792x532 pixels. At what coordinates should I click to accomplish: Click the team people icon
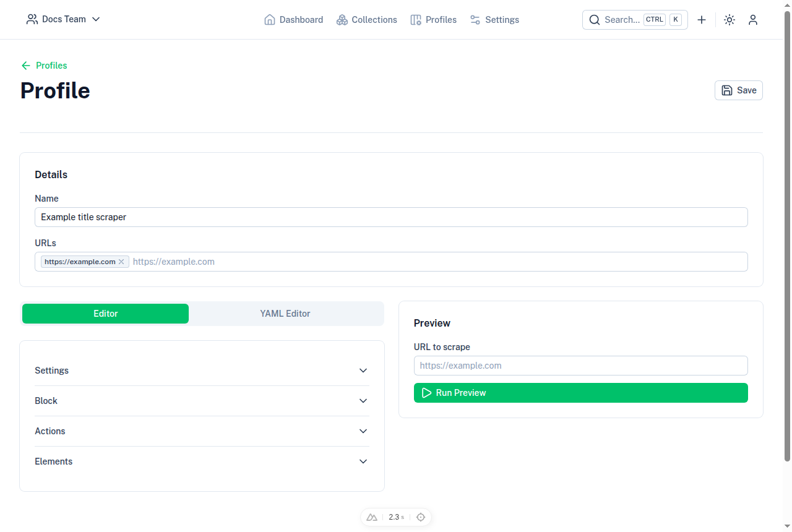pos(32,19)
